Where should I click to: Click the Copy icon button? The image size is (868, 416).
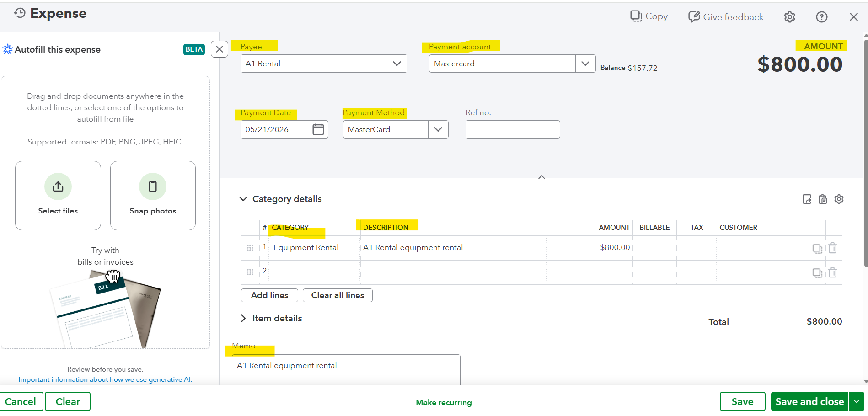tap(649, 16)
